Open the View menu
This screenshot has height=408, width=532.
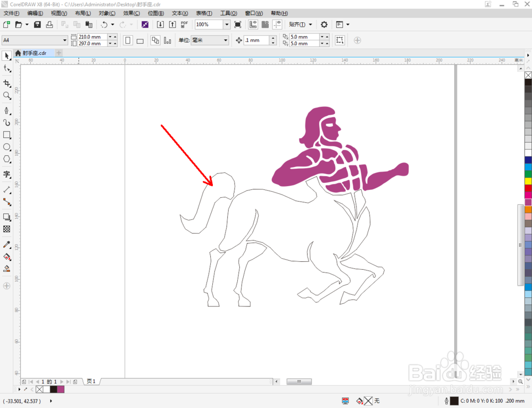click(59, 13)
